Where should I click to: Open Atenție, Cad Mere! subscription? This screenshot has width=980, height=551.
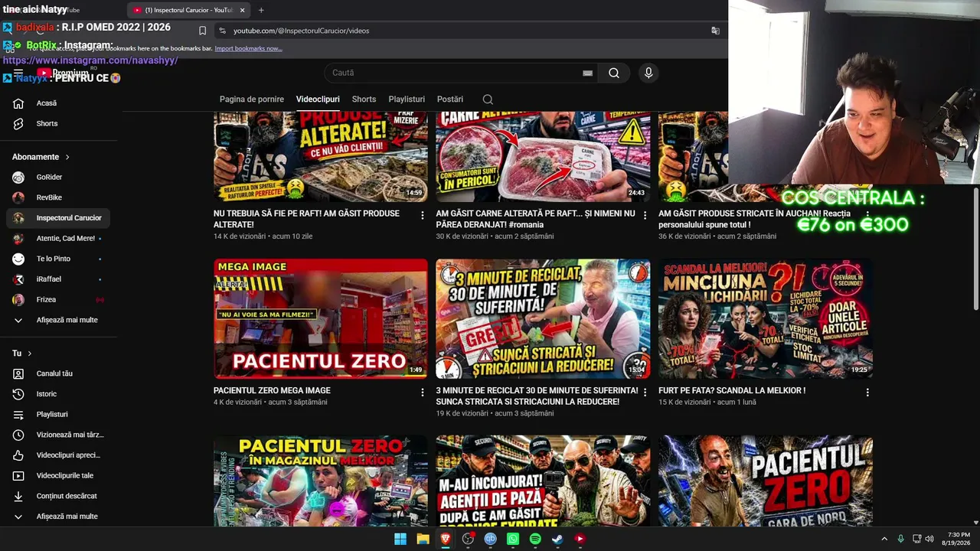pos(58,238)
